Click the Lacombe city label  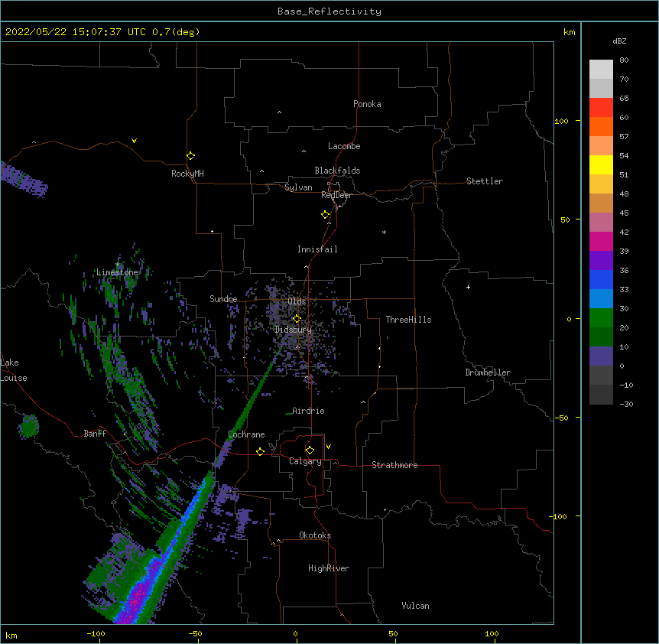344,146
